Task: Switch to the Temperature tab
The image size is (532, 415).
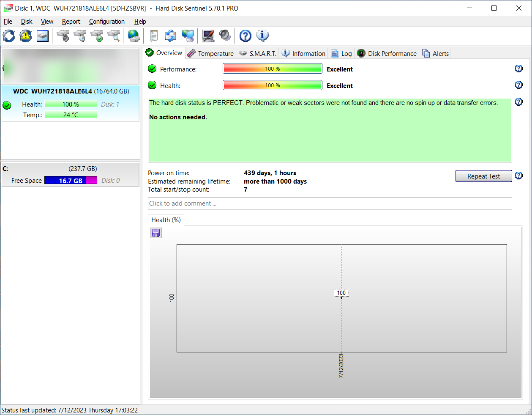Action: [211, 53]
